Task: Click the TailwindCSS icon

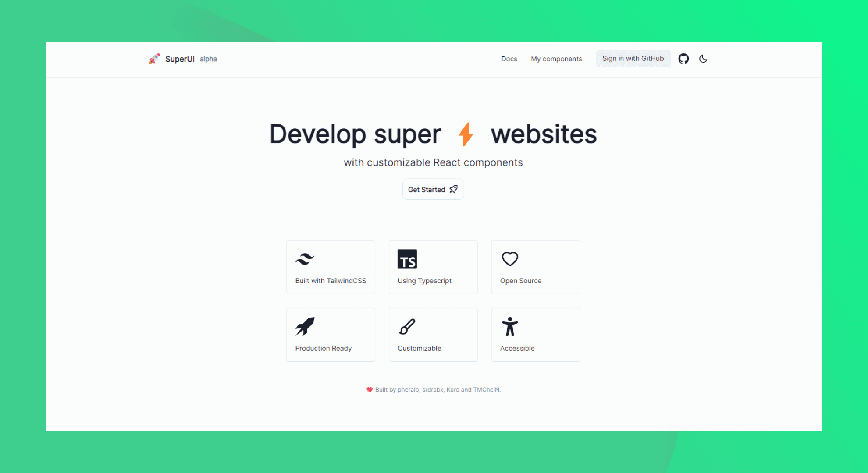Action: click(305, 259)
